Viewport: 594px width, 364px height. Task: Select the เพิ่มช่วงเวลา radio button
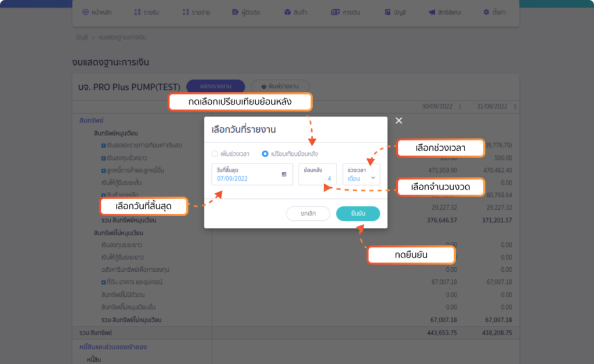click(215, 154)
